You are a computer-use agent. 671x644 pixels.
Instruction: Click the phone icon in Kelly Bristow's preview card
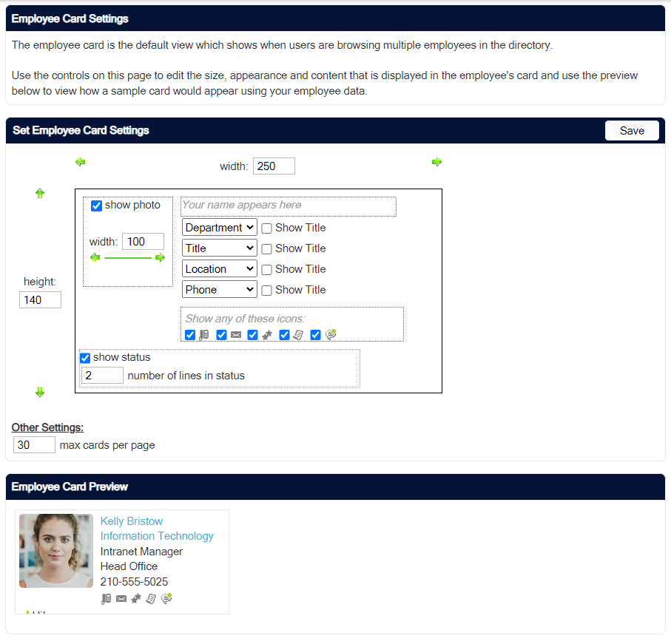coord(106,599)
